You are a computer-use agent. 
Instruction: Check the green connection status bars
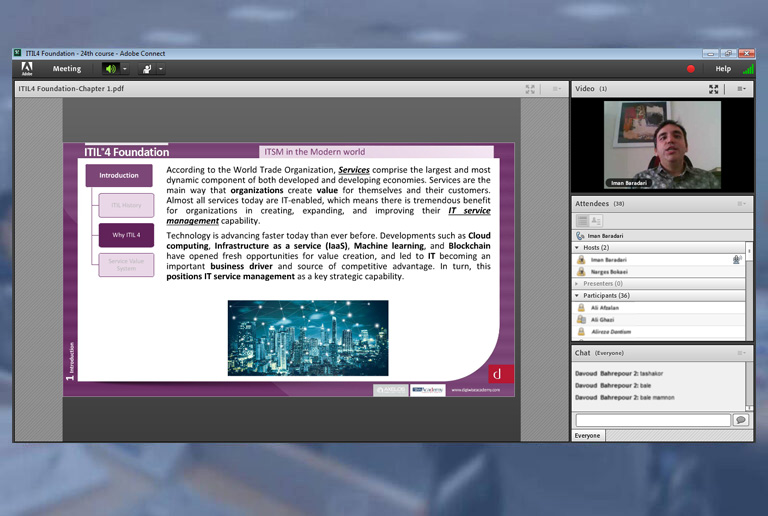(x=747, y=69)
